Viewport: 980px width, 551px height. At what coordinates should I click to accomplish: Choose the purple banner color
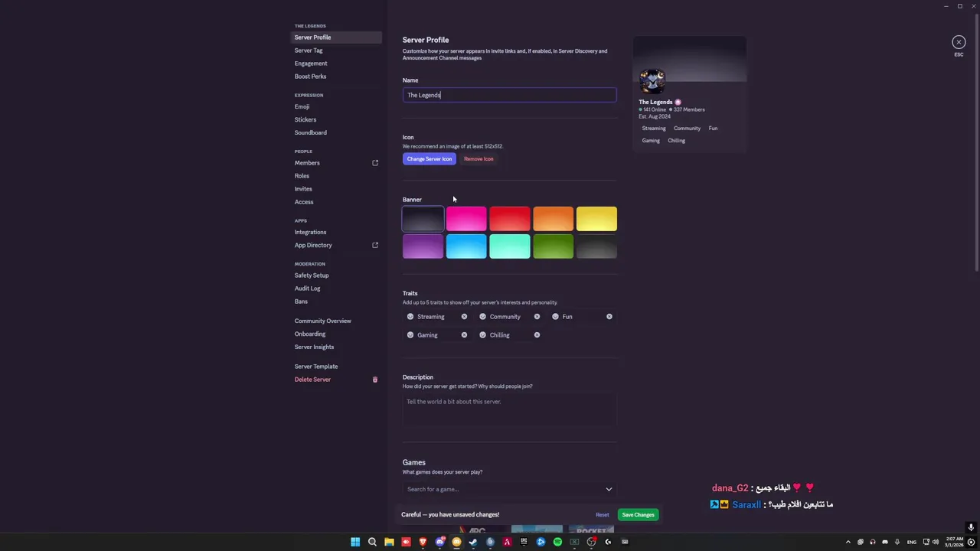point(423,246)
